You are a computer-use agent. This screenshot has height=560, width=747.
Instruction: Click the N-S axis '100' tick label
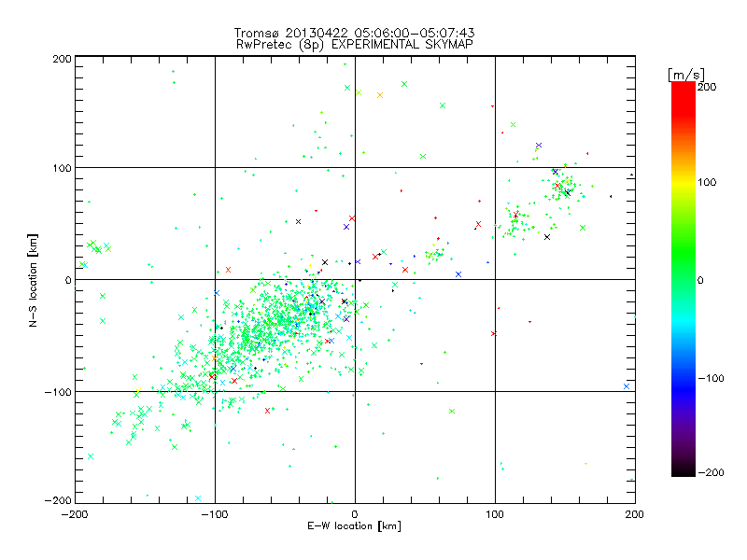tap(62, 168)
